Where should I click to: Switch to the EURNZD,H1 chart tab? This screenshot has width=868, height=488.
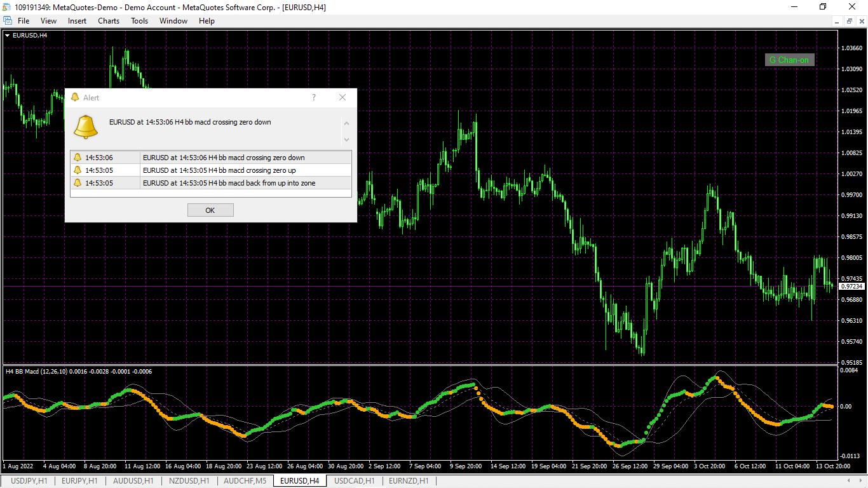click(409, 481)
